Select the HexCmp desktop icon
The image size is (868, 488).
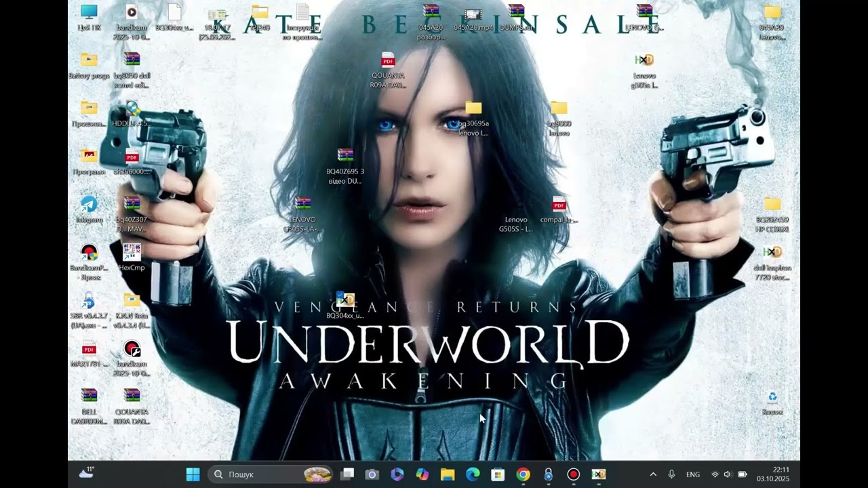pyautogui.click(x=132, y=257)
